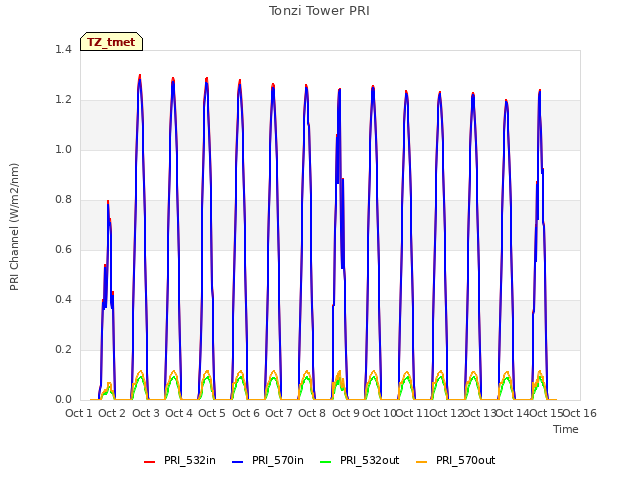The height and width of the screenshot is (480, 640).
Task: Click the green PRI_532out legend swatch
Action: point(326,462)
